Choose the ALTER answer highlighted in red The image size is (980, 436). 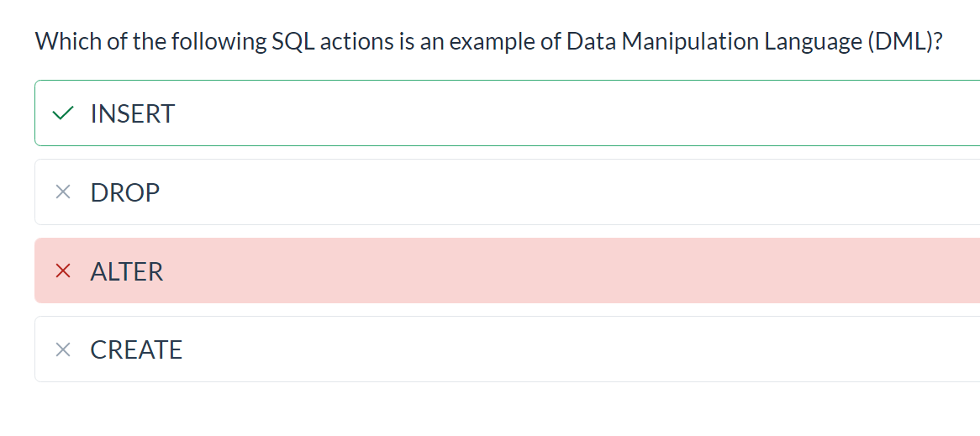507,271
